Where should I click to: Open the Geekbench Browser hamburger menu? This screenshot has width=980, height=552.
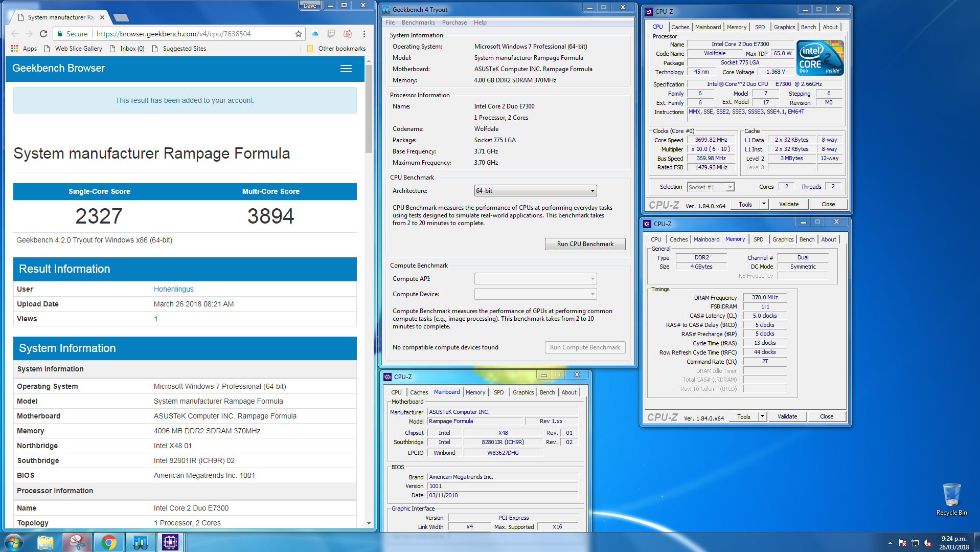click(x=346, y=69)
